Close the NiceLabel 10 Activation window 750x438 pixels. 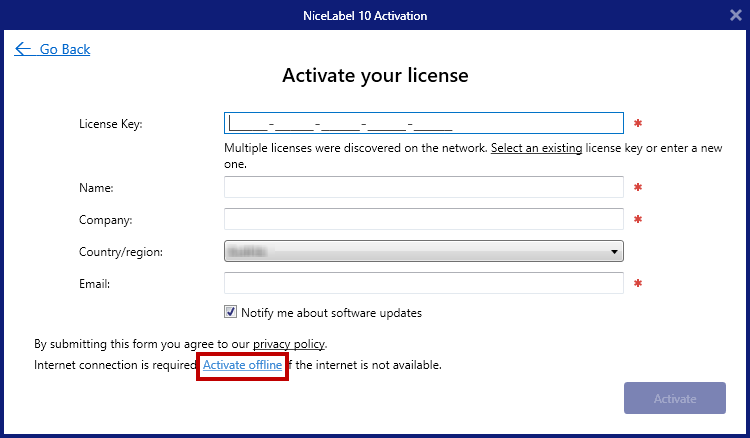coord(735,15)
